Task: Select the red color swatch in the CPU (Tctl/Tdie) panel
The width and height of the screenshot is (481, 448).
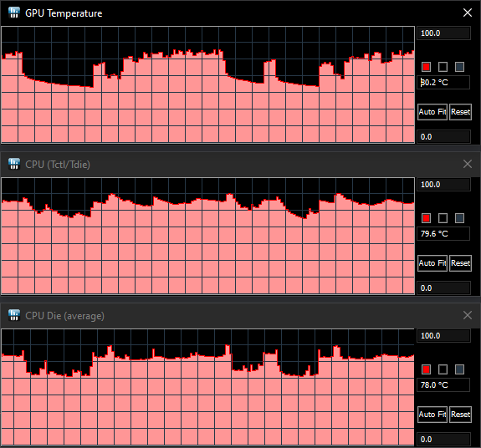Action: pyautogui.click(x=426, y=218)
